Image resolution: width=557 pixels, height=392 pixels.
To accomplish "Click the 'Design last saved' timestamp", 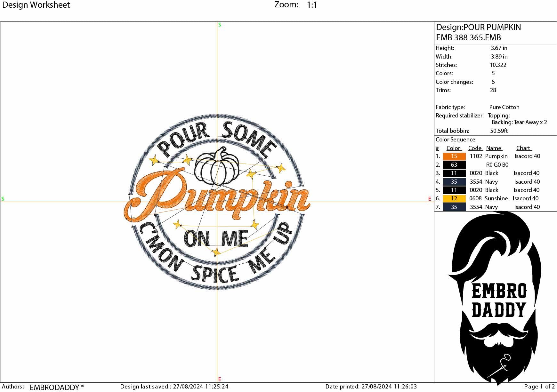I will point(174,387).
